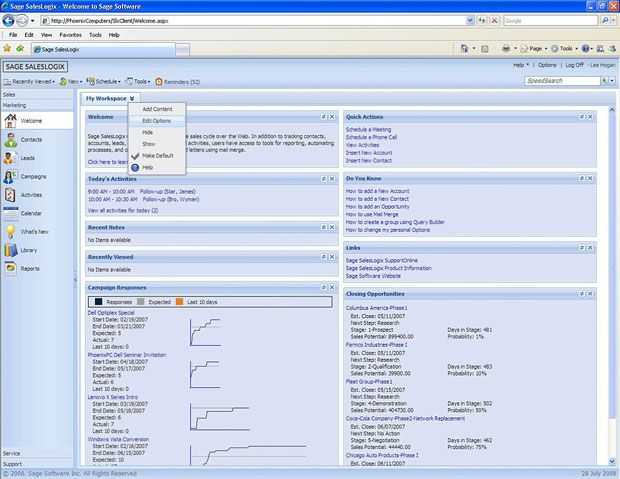Click the browser Back arrow button
Image resolution: width=620 pixels, height=479 pixels.
(x=9, y=21)
